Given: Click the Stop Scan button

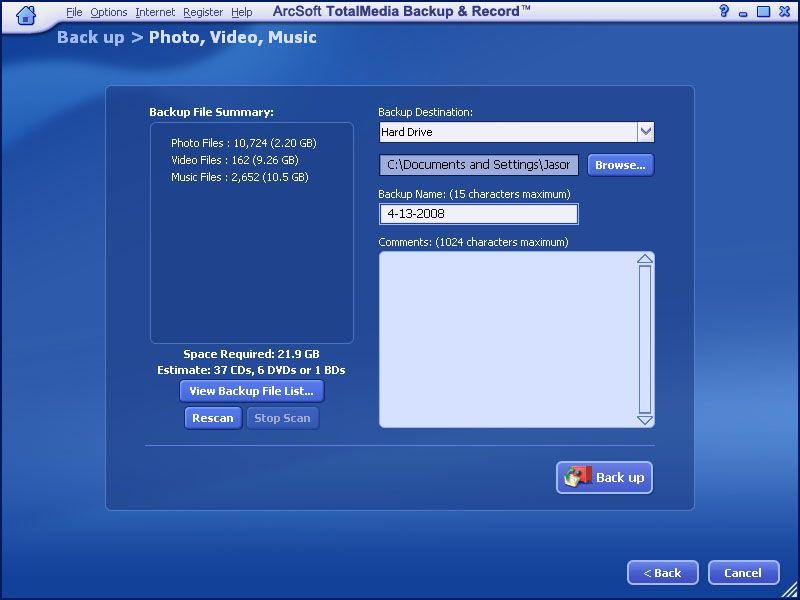Looking at the screenshot, I should click(x=282, y=418).
